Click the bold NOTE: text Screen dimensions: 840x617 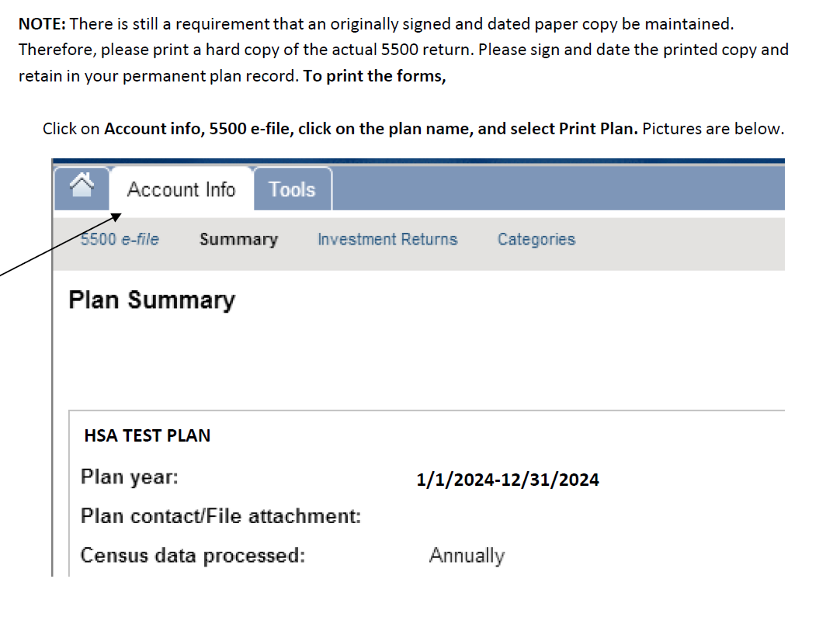tap(41, 24)
